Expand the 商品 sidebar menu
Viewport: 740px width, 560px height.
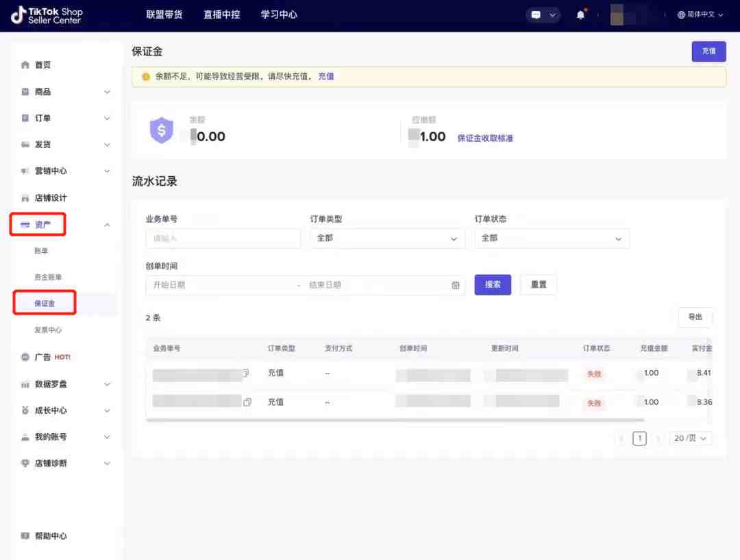click(107, 92)
